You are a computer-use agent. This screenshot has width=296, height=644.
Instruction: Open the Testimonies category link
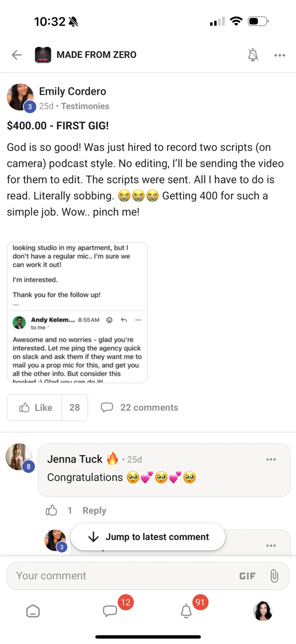(x=85, y=106)
